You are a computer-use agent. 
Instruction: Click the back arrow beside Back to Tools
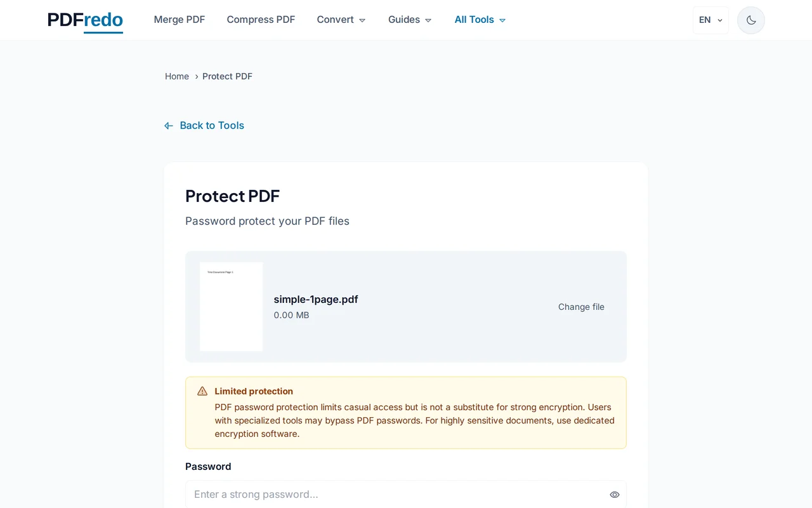tap(168, 125)
